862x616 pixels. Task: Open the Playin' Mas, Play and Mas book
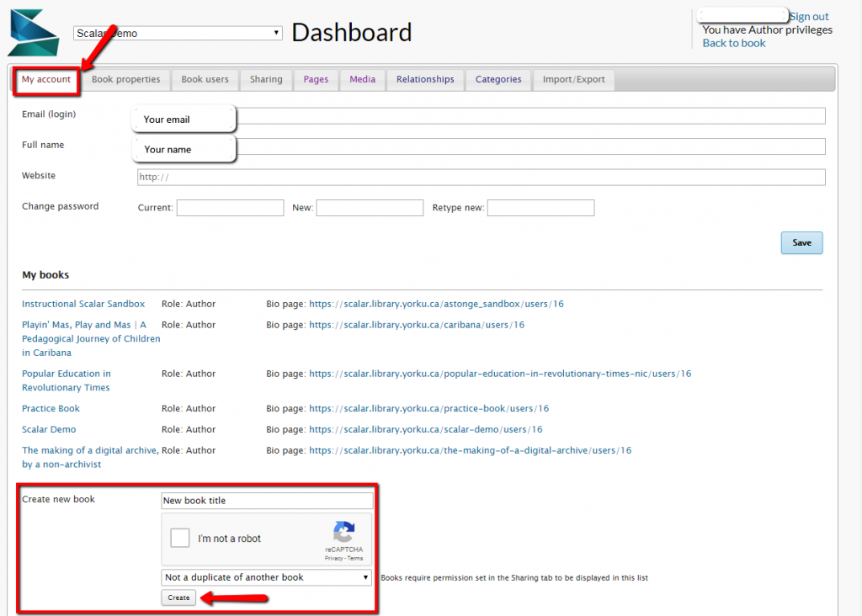[x=91, y=338]
